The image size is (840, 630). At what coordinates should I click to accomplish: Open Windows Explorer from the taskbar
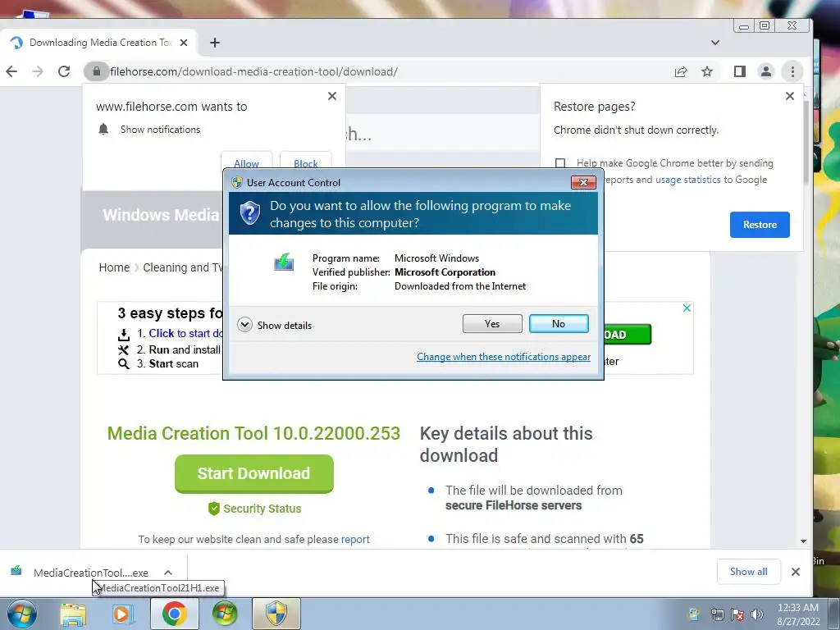72,614
